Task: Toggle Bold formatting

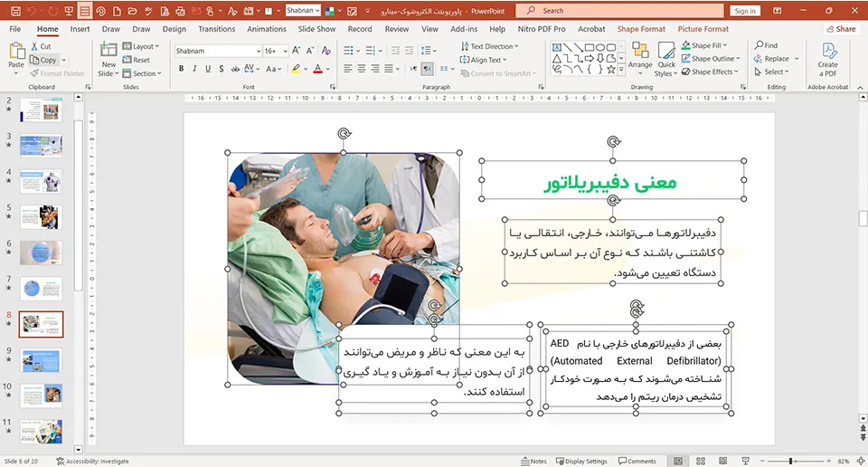Action: [181, 69]
